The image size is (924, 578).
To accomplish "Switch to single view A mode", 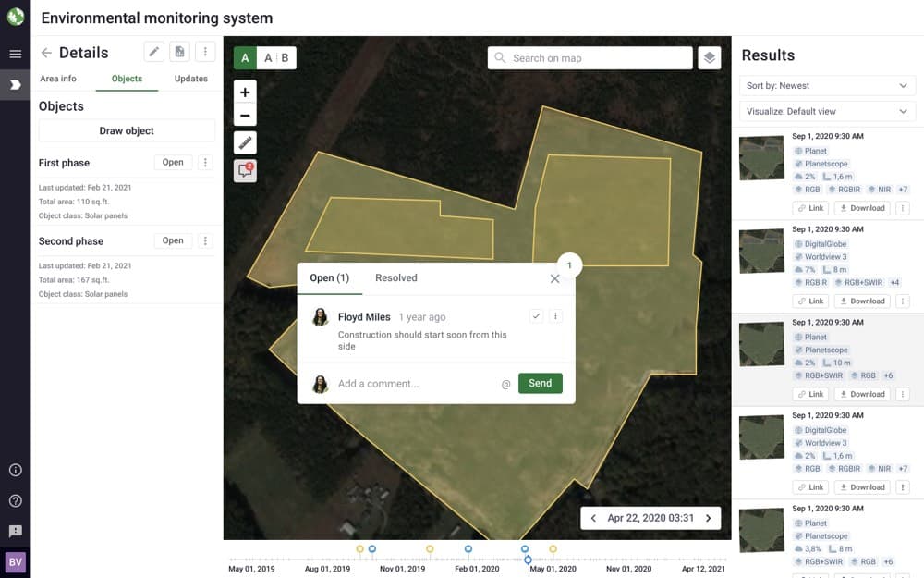I will (x=245, y=58).
